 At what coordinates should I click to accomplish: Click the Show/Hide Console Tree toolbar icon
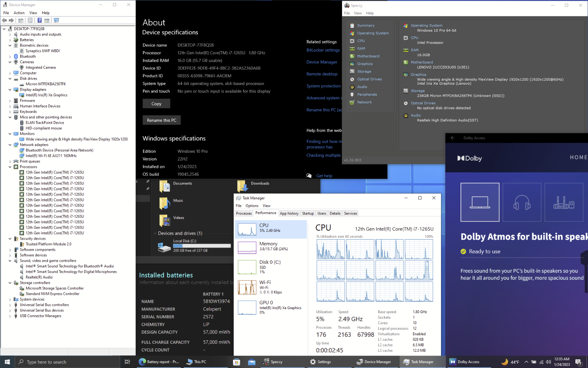[21, 21]
